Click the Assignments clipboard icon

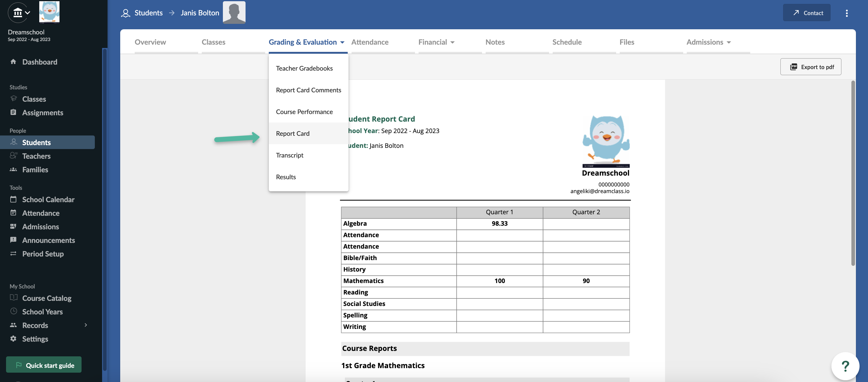[x=13, y=112]
